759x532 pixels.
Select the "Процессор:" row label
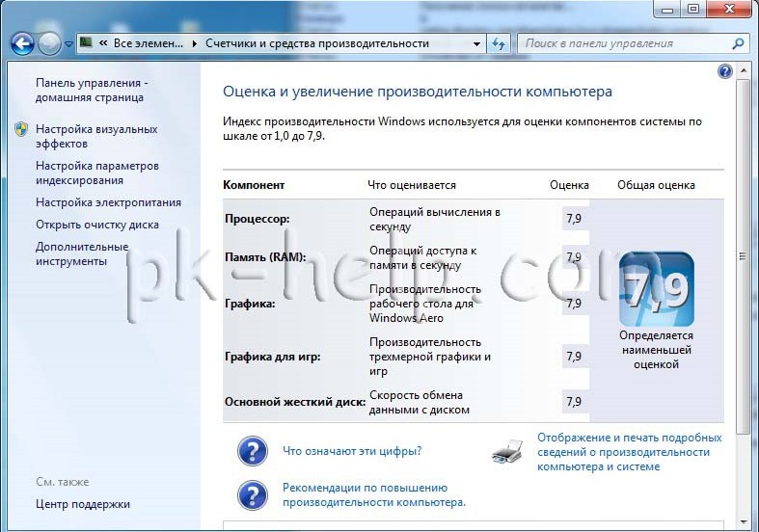258,219
